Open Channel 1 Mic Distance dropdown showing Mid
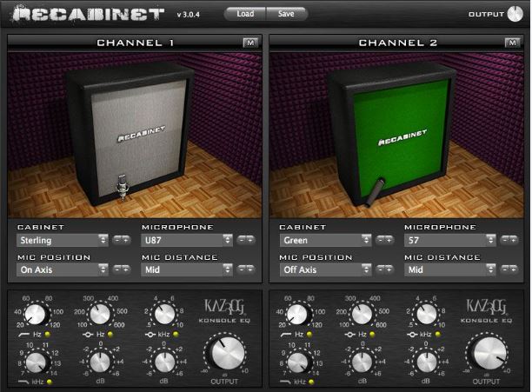Viewport: 532px width, 392px height. coord(187,269)
